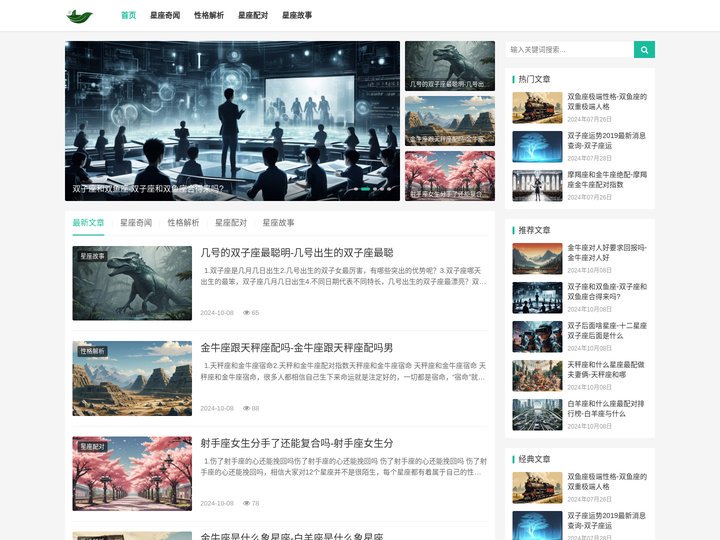Click mountain sunset thumbnail in 推荐文章
The height and width of the screenshot is (540, 720).
[x=537, y=259]
